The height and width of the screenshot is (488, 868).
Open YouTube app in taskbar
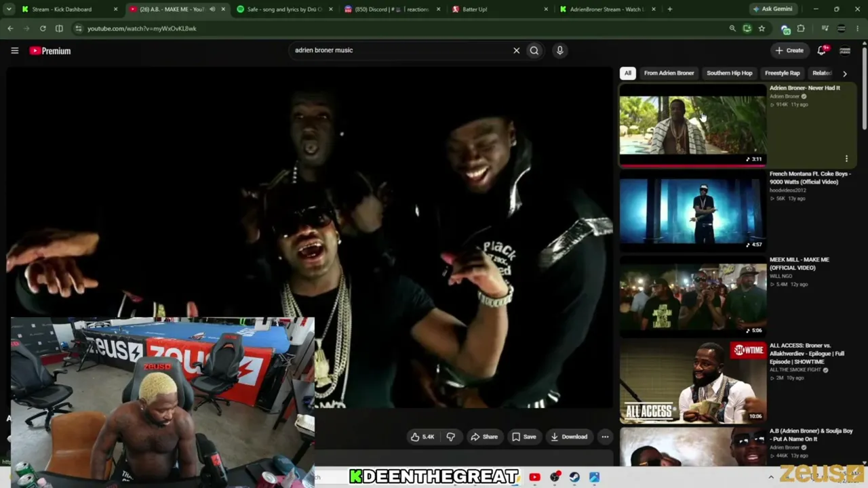coord(534,477)
